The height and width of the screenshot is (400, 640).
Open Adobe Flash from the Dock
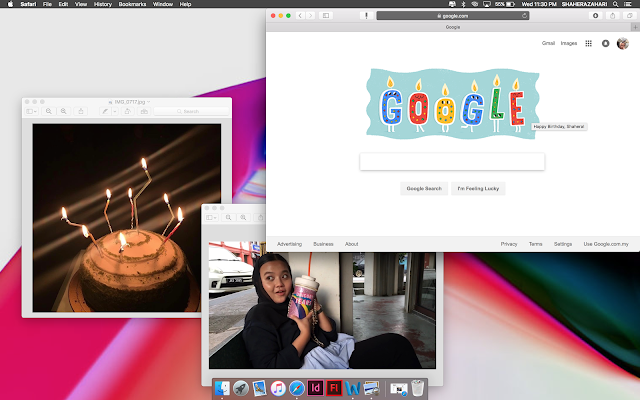tap(334, 388)
